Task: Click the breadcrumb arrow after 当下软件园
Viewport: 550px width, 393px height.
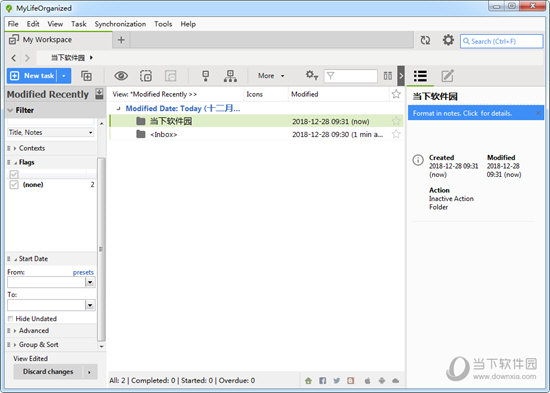Action: pos(91,58)
